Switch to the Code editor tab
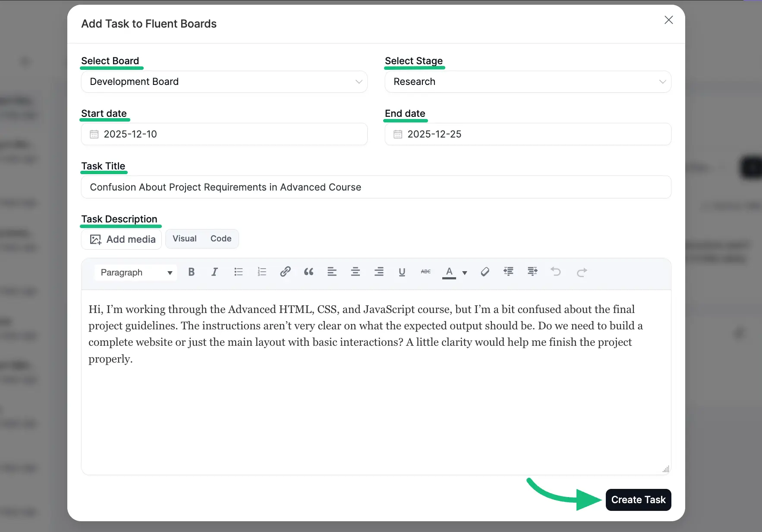Viewport: 762px width, 532px height. [220, 238]
